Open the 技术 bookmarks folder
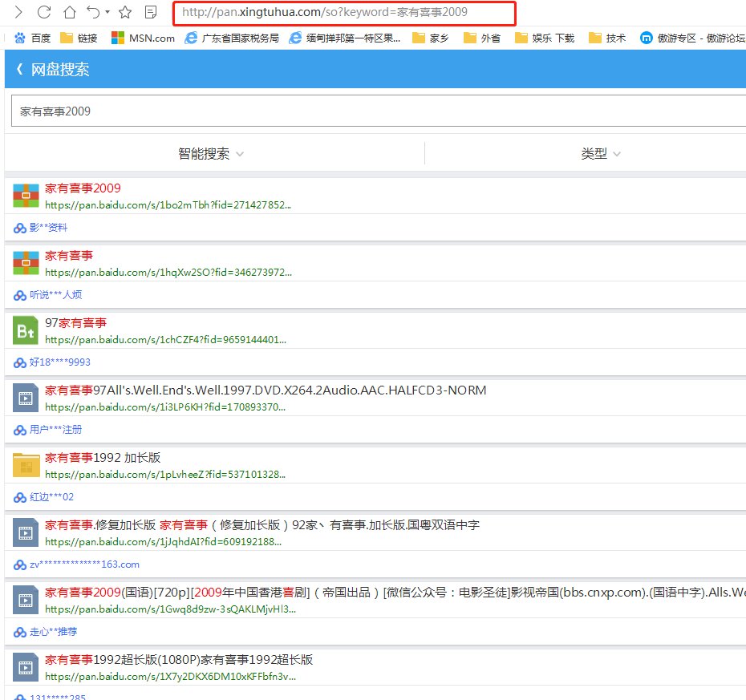The width and height of the screenshot is (746, 700). [607, 37]
